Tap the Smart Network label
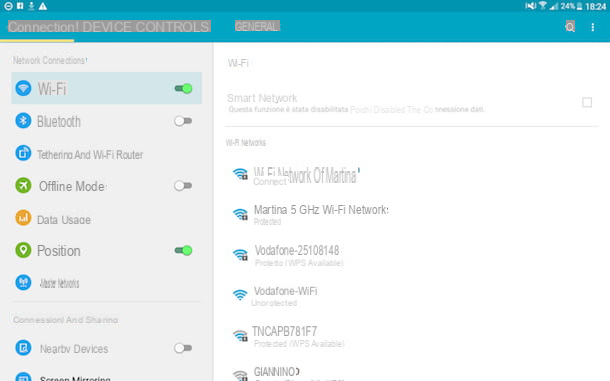The height and width of the screenshot is (381, 610). point(262,98)
